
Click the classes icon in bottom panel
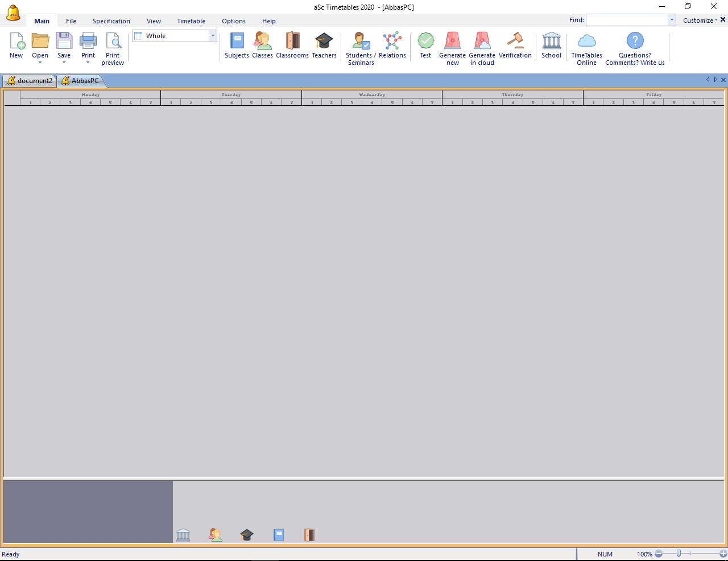pos(216,535)
